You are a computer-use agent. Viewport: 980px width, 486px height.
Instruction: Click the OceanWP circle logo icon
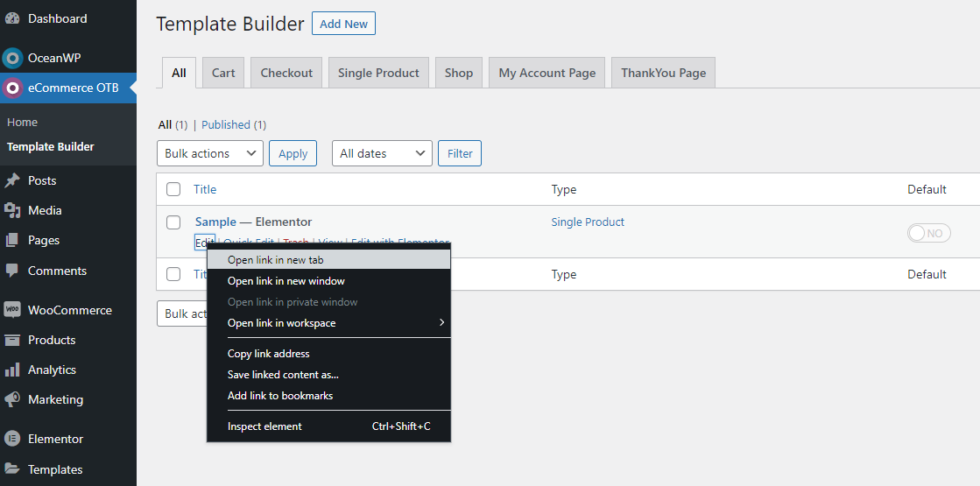point(12,58)
